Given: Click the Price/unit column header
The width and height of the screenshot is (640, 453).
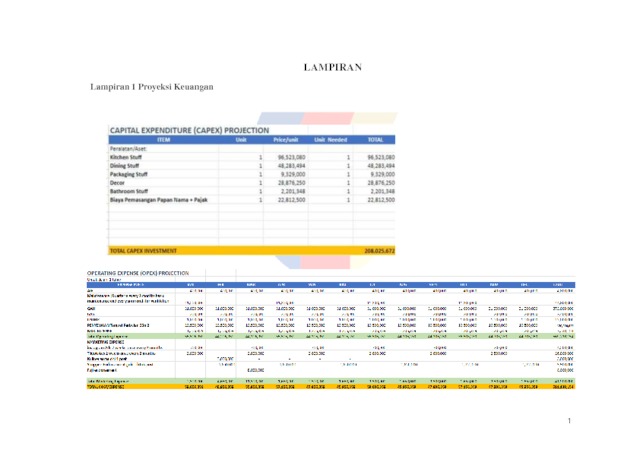Looking at the screenshot, I should point(285,140).
